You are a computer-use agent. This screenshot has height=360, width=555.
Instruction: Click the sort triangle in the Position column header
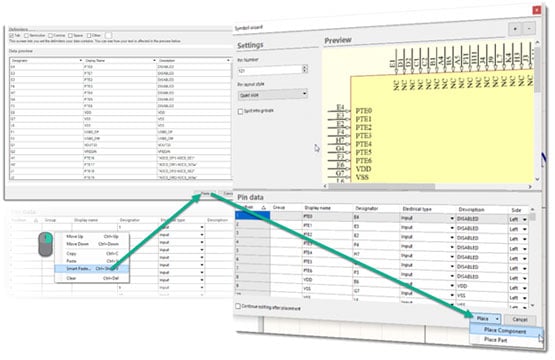(x=263, y=208)
